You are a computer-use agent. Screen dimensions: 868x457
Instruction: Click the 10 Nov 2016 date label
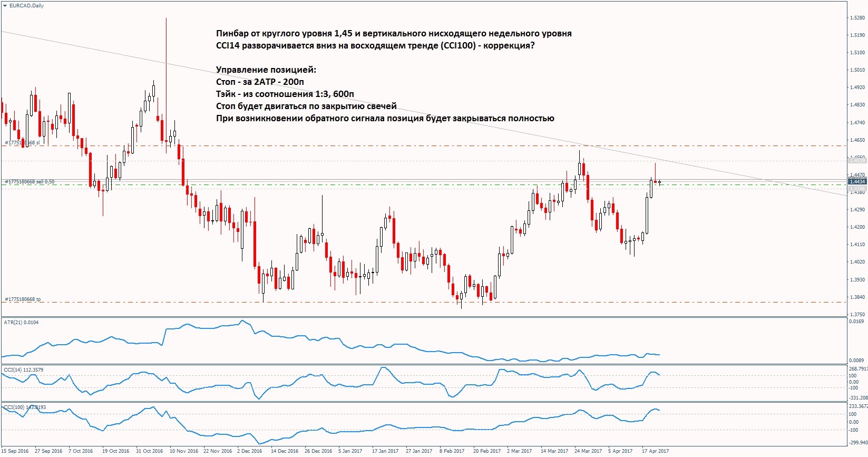click(x=184, y=451)
